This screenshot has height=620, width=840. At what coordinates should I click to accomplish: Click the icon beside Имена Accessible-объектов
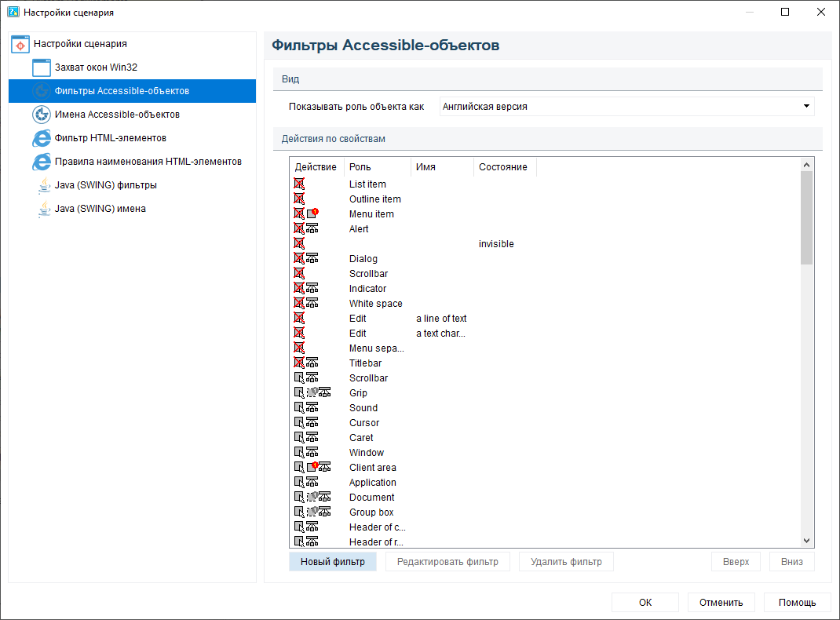click(x=42, y=115)
